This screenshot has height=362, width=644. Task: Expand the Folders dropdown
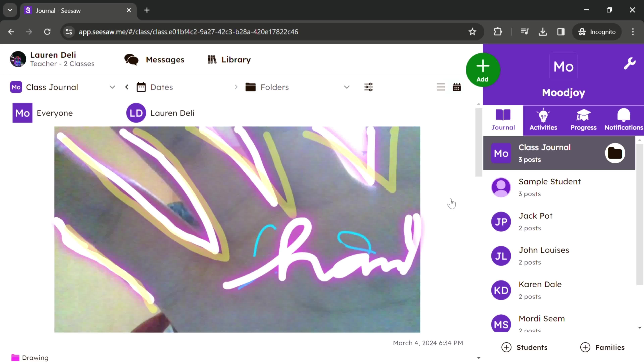[347, 87]
